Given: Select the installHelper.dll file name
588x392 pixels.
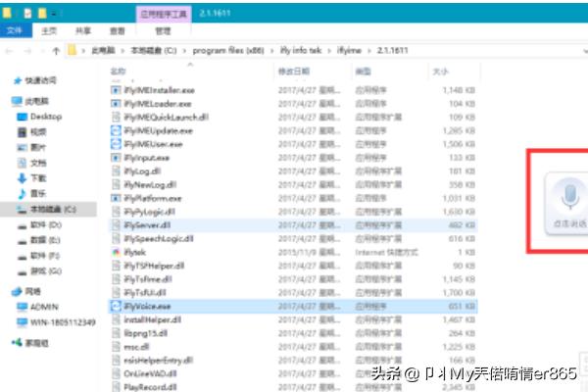Looking at the screenshot, I should (x=153, y=319).
